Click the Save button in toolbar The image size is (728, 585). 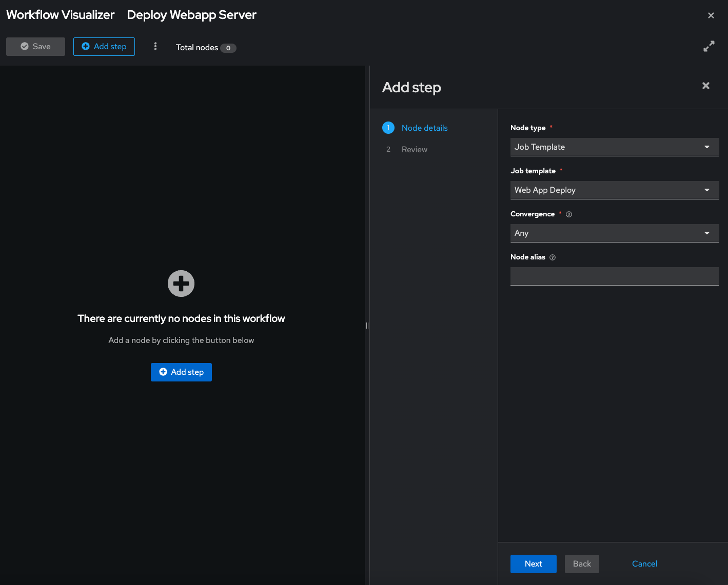point(35,47)
